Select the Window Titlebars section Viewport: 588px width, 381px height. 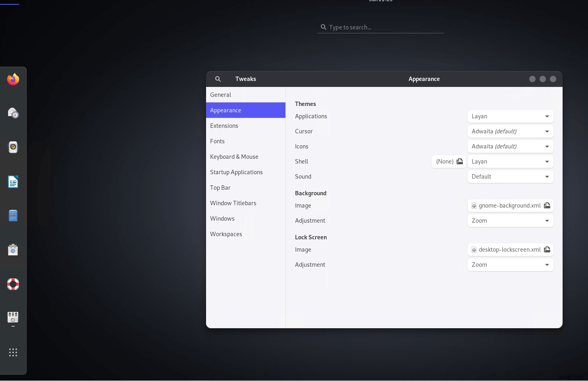233,203
